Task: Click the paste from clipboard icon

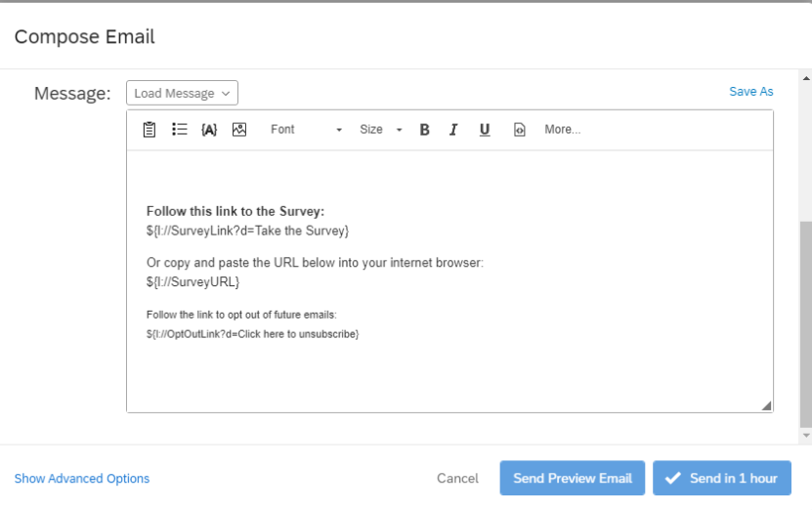Action: (x=150, y=129)
